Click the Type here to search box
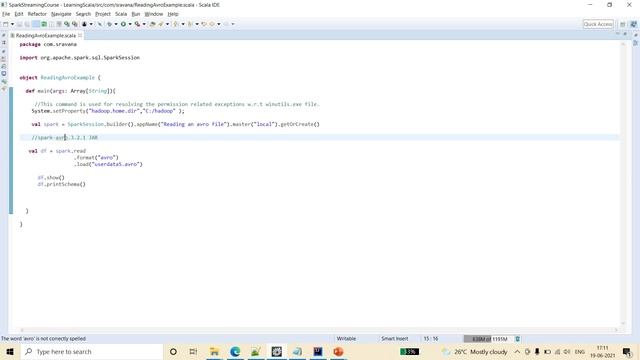 92,351
